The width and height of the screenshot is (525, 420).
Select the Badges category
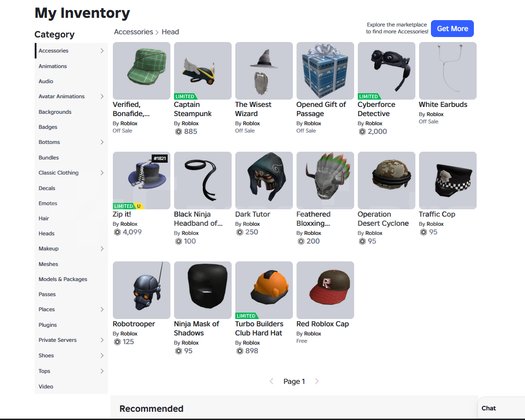[48, 127]
